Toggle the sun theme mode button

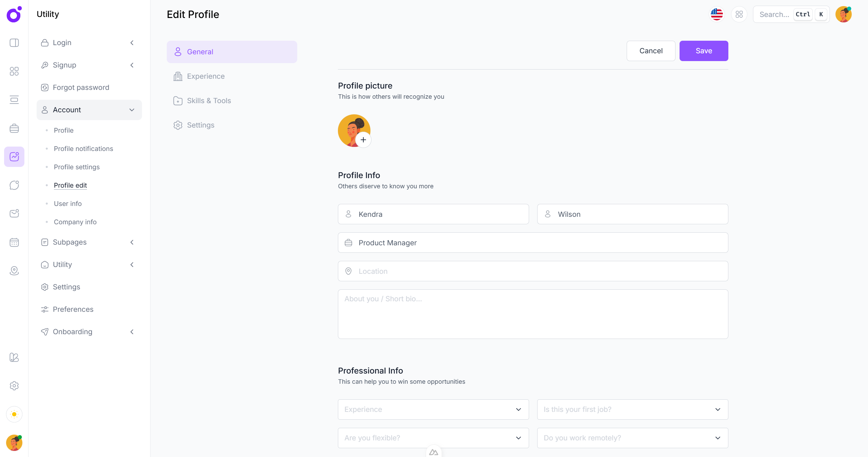(14, 414)
